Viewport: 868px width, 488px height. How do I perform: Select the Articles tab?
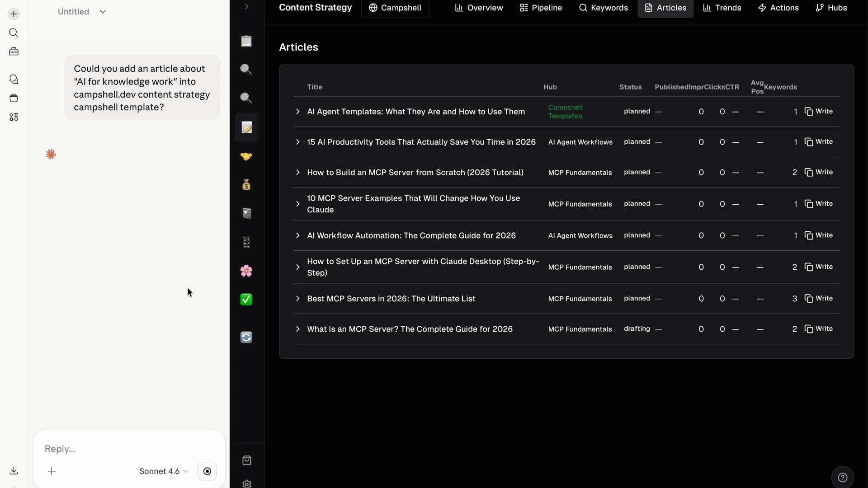665,8
